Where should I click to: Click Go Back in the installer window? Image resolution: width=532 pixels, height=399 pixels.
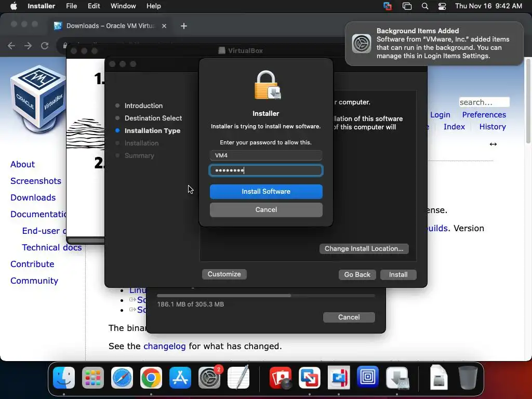357,274
